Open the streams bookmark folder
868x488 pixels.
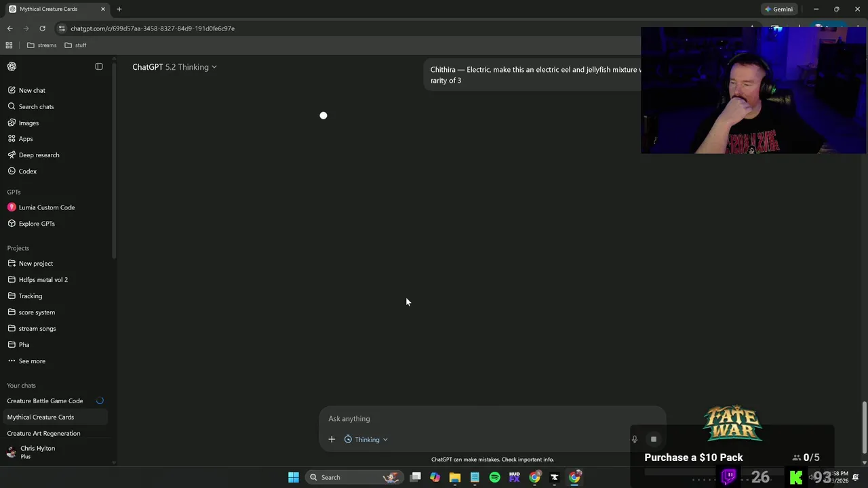coord(41,45)
